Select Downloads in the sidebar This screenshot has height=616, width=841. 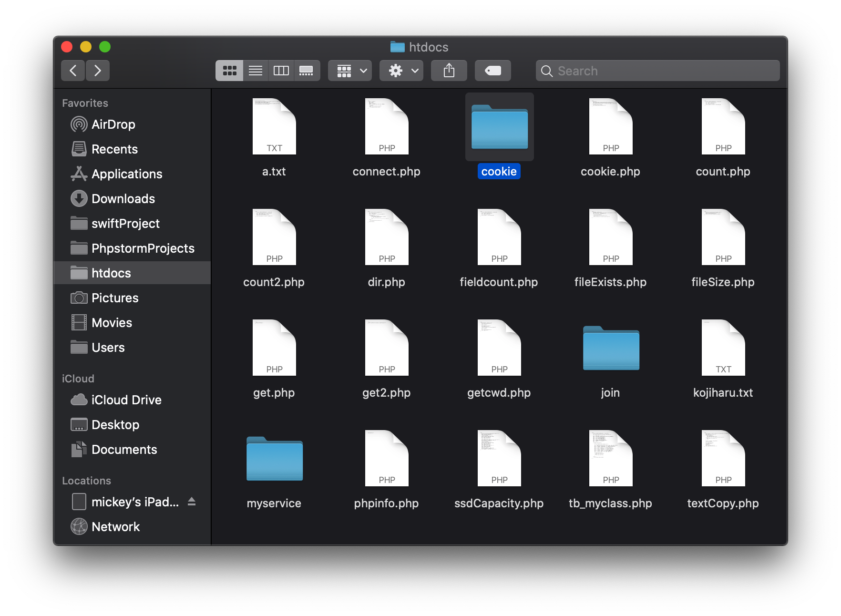pyautogui.click(x=123, y=199)
